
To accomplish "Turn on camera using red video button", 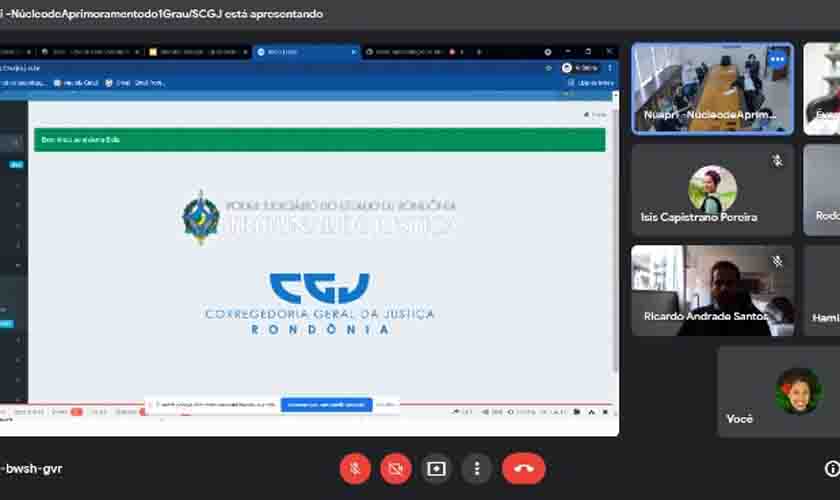I will tap(396, 468).
